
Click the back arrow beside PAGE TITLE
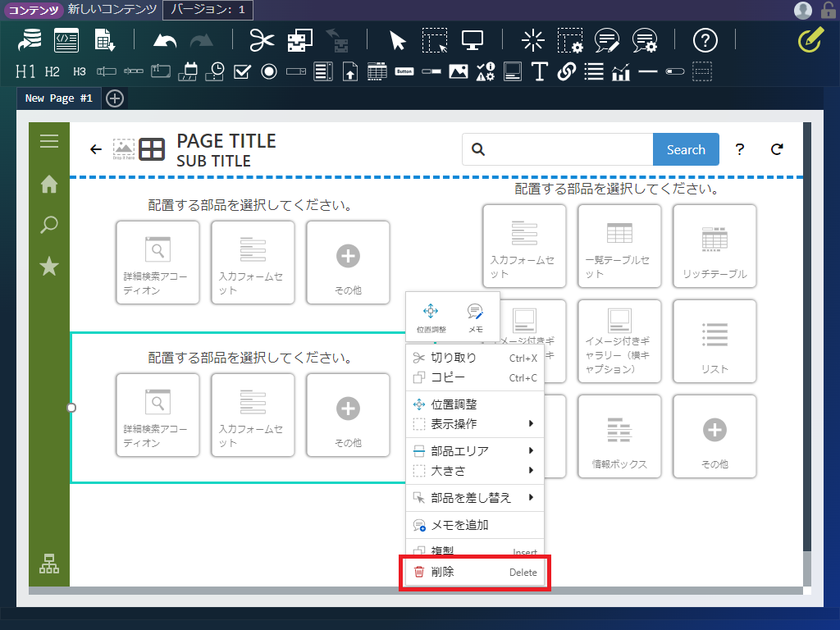(96, 149)
